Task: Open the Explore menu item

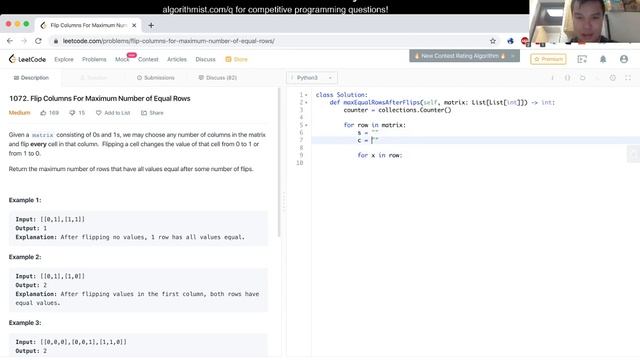Action: click(x=64, y=59)
